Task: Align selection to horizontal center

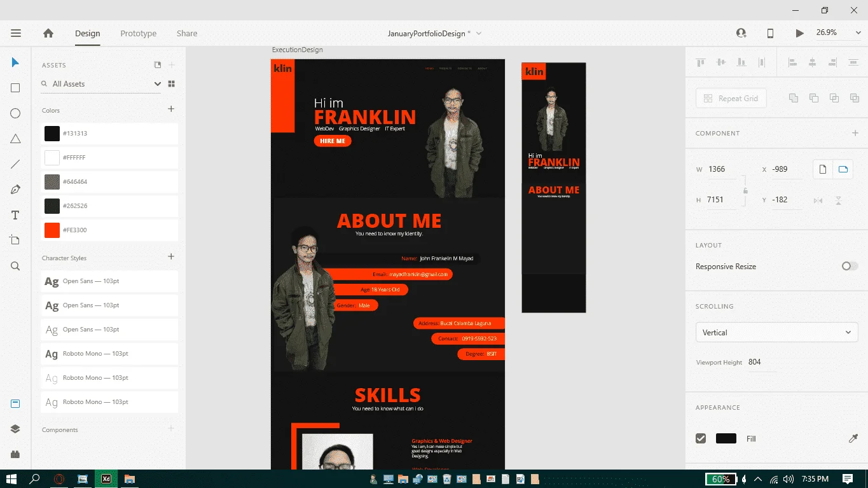Action: point(812,62)
